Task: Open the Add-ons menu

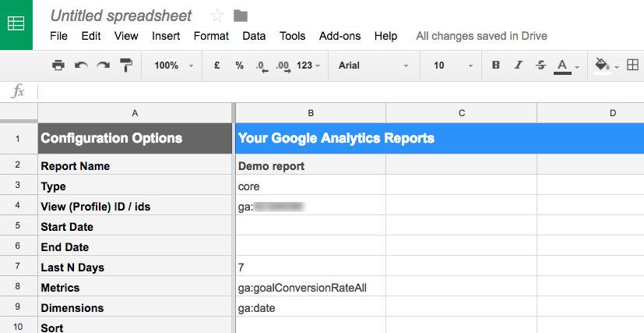Action: point(340,36)
